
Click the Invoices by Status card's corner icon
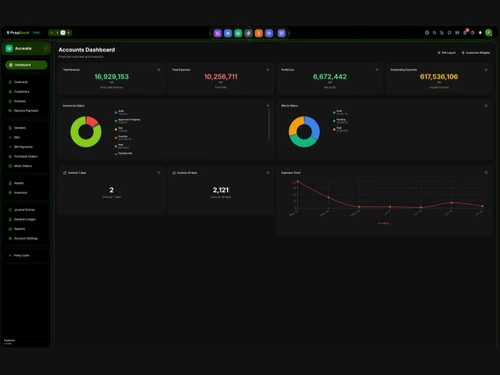(x=268, y=106)
